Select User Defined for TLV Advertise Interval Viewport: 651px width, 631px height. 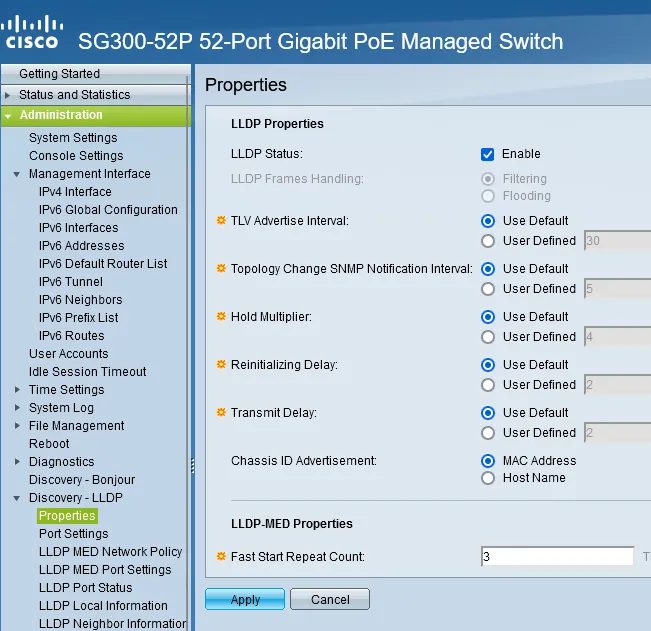coord(488,241)
